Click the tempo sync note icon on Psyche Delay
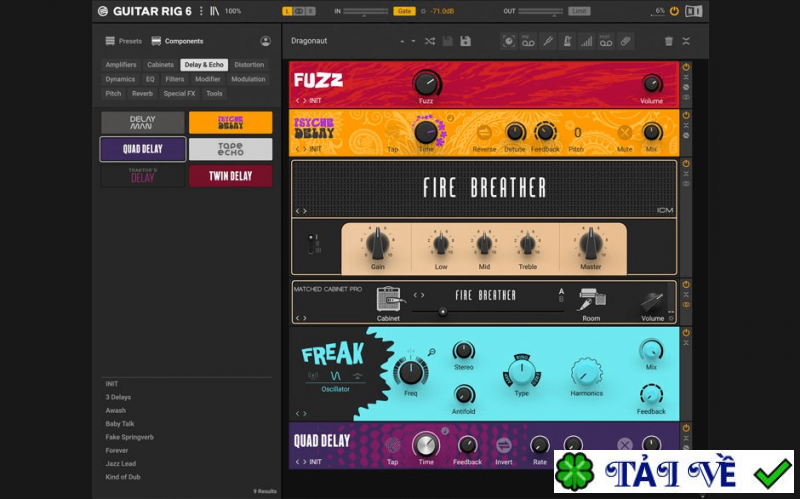The width and height of the screenshot is (800, 499). point(451,118)
